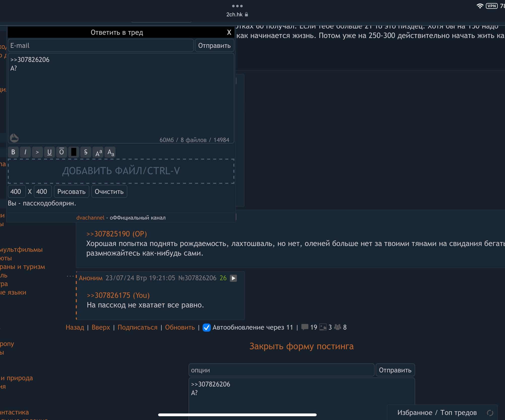
Task: Open sidebar board ending in 'и туризм'
Action: coord(22,267)
